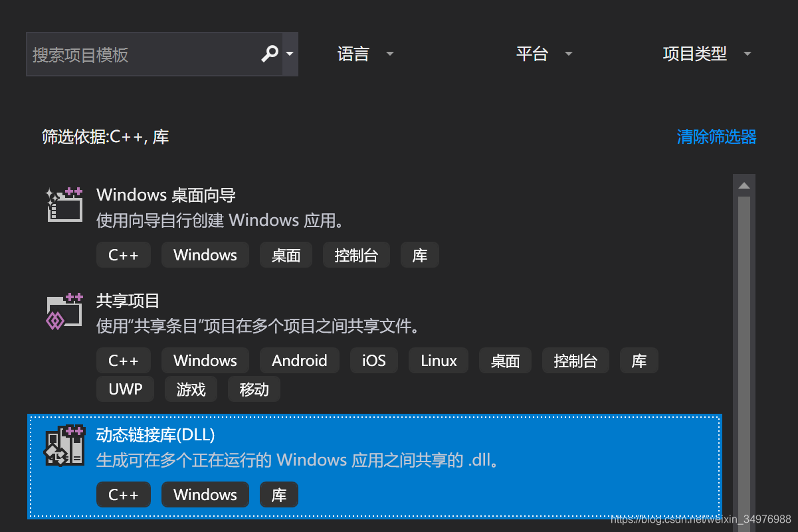The image size is (798, 532).
Task: Select the 动态链接库(DLL) template icon
Action: pos(64,445)
